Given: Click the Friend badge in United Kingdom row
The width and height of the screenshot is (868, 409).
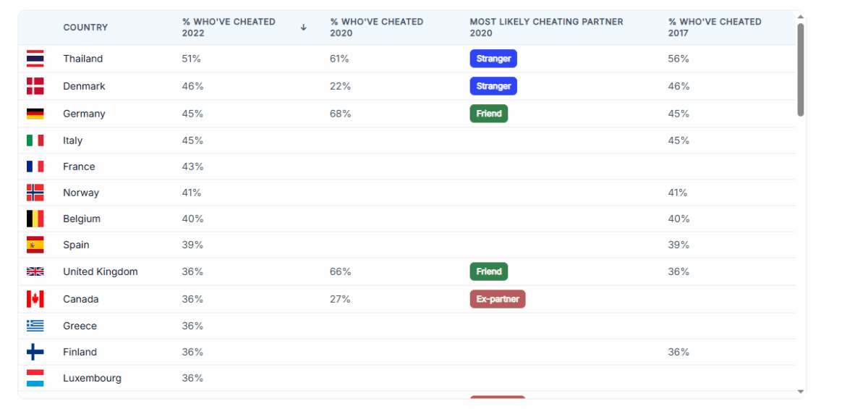Looking at the screenshot, I should [489, 271].
